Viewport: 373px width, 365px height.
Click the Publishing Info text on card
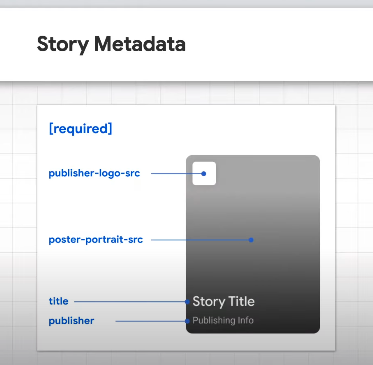[x=223, y=321]
